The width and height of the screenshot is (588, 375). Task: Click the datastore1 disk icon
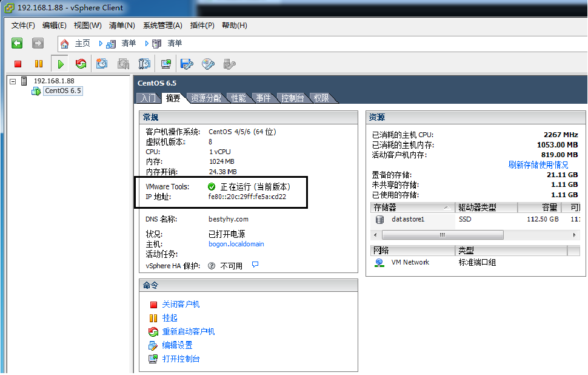(379, 219)
